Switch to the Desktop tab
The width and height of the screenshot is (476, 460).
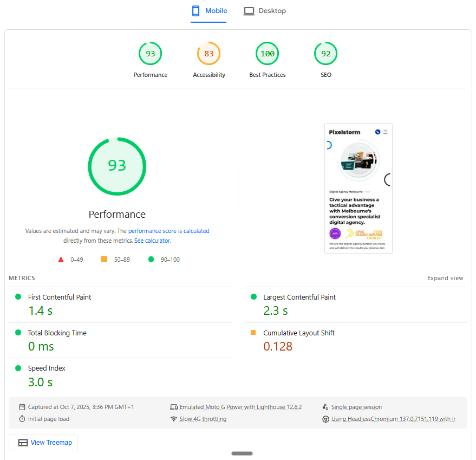[x=265, y=10]
